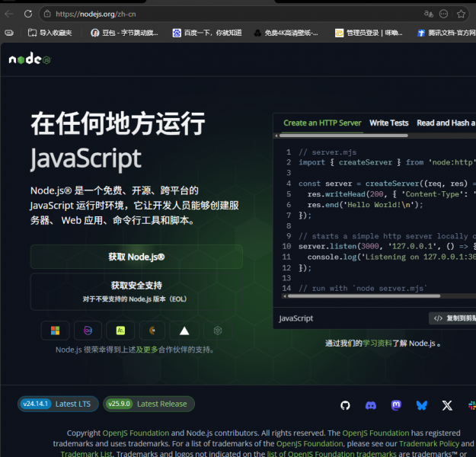Open the 管理员登录 bookmark

[x=369, y=33]
